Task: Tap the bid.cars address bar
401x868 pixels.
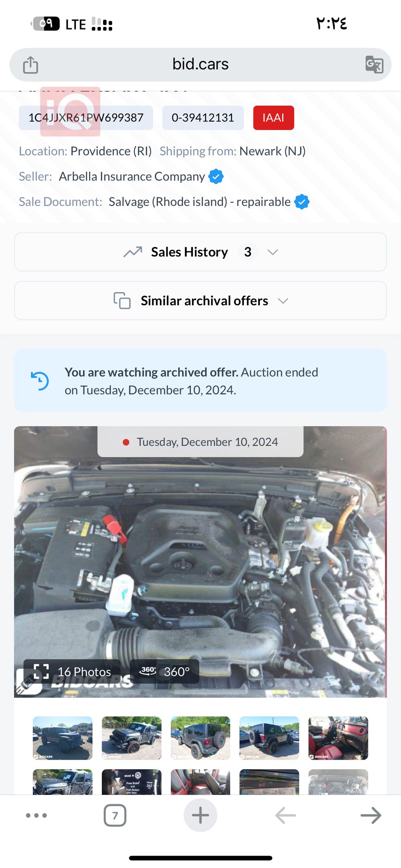Action: (x=200, y=65)
